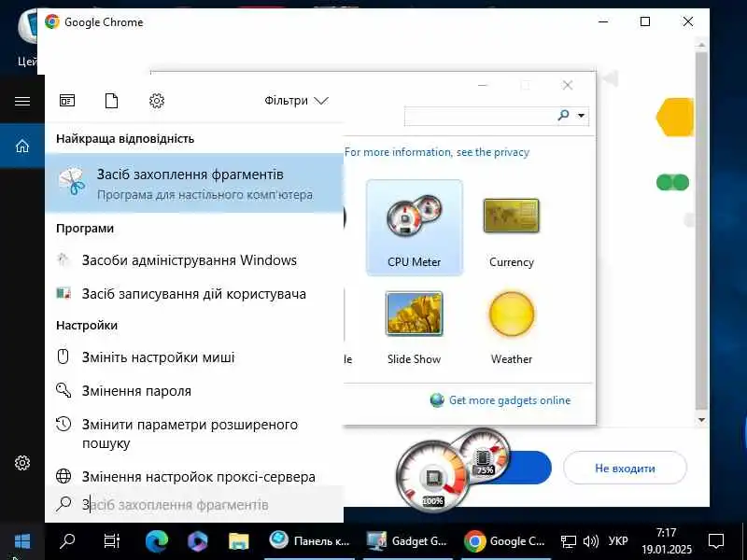Toggle the green switch in Chrome page
The width and height of the screenshot is (747, 560).
(672, 182)
